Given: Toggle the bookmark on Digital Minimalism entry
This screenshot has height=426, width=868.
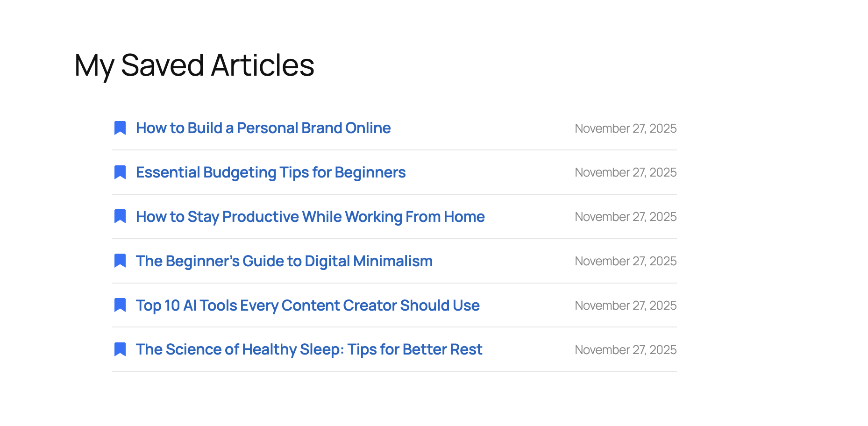Looking at the screenshot, I should (x=120, y=261).
